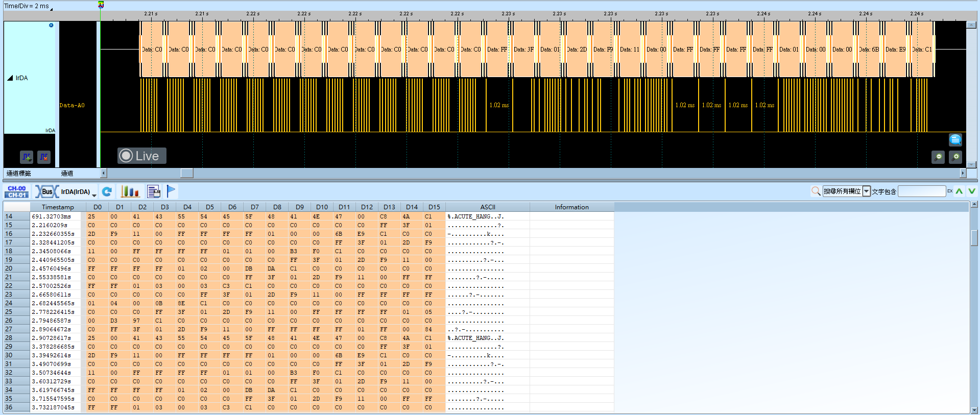980x415 pixels.
Task: Click the waveform scroll left arrow
Action: 103,173
